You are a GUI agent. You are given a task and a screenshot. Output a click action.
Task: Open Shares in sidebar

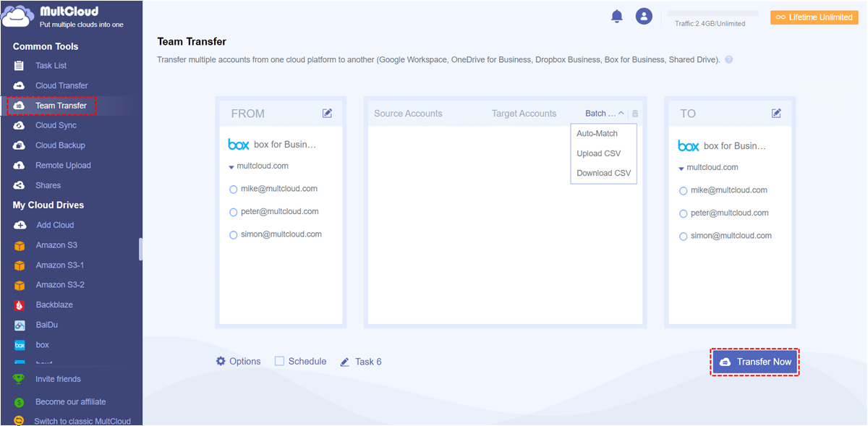[48, 185]
